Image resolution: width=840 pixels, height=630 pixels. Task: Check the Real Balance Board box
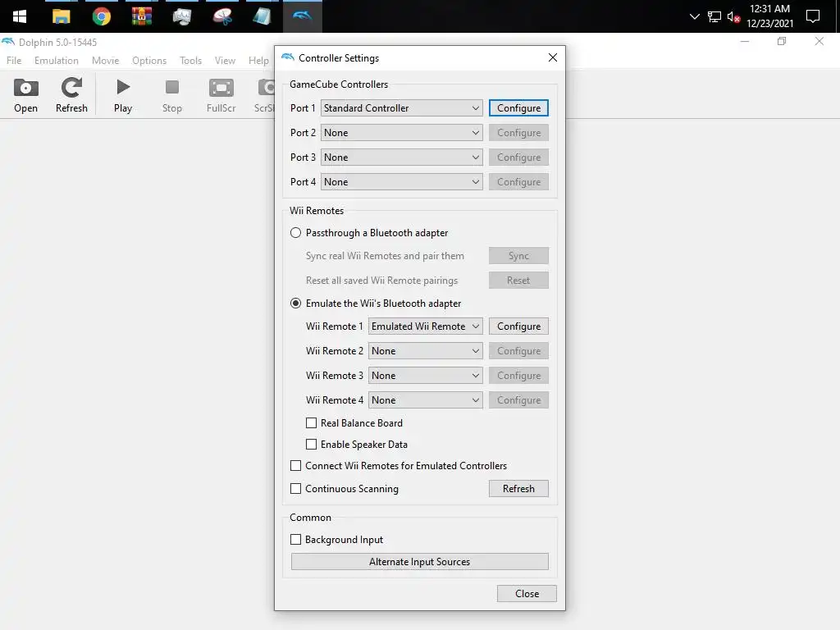311,422
